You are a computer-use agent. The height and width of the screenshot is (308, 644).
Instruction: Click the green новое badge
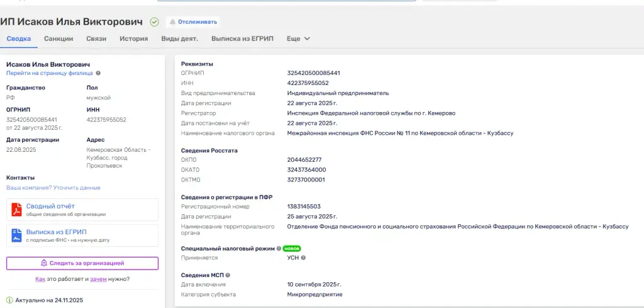pyautogui.click(x=292, y=249)
